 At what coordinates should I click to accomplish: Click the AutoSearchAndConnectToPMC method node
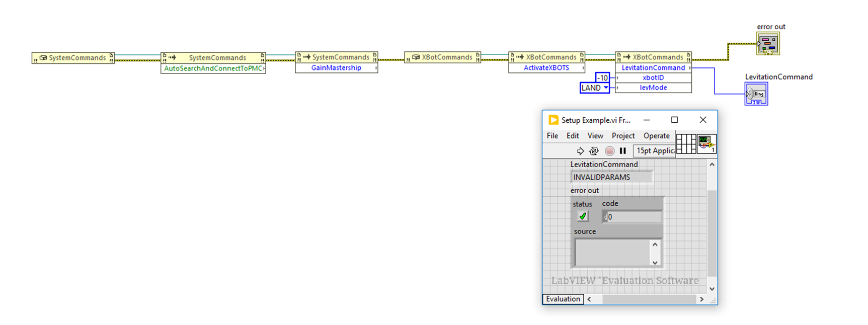(213, 68)
